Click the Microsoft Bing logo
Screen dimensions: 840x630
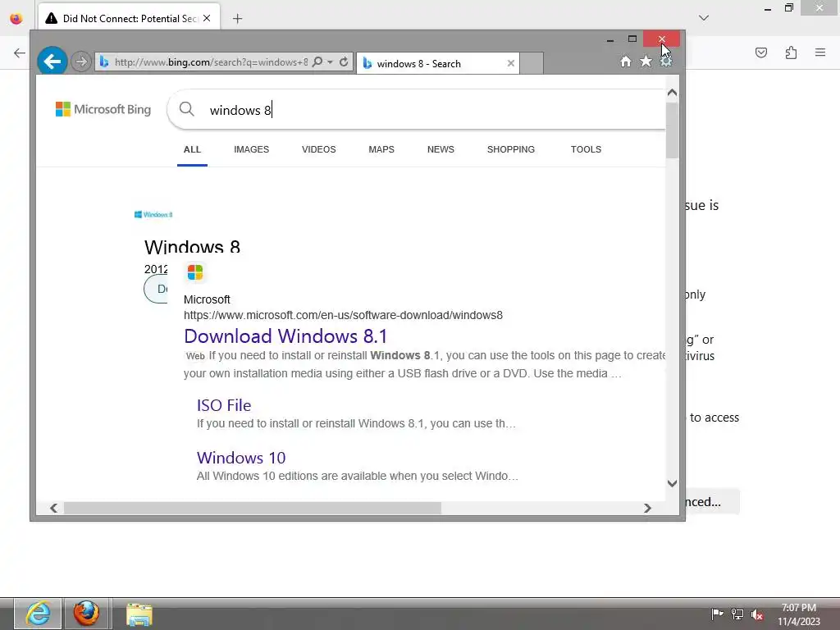[x=103, y=109]
